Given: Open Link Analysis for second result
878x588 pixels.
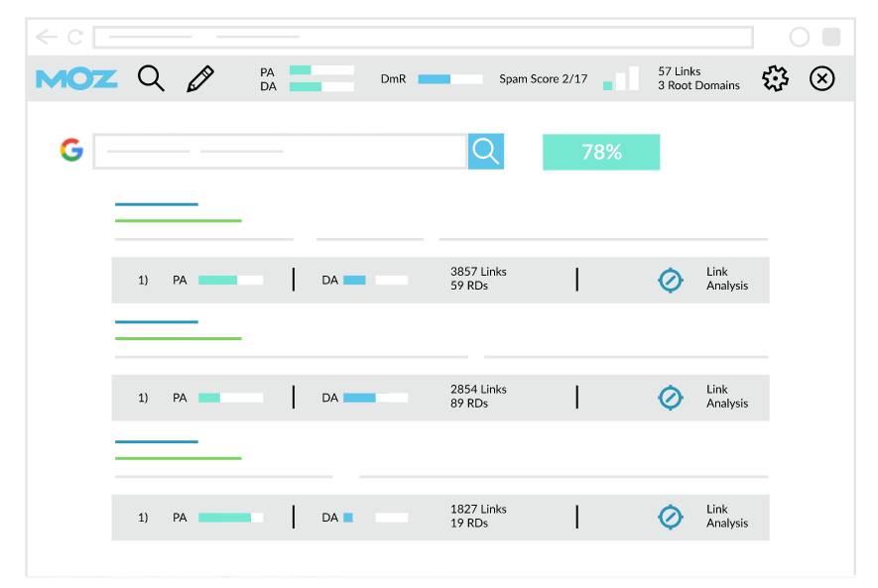Looking at the screenshot, I should point(727,397).
